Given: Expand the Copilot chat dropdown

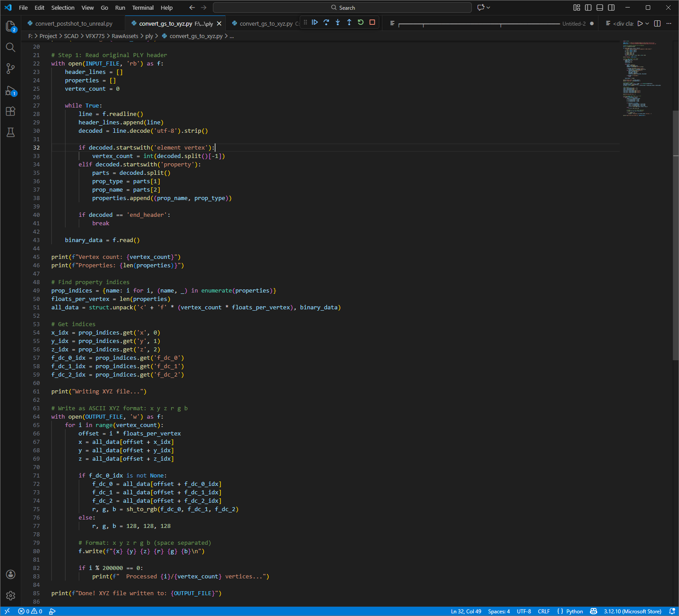Looking at the screenshot, I should click(488, 8).
